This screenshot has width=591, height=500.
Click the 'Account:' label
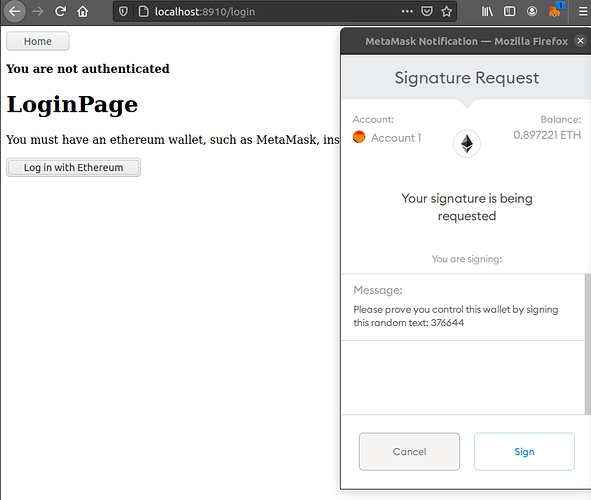coord(373,119)
